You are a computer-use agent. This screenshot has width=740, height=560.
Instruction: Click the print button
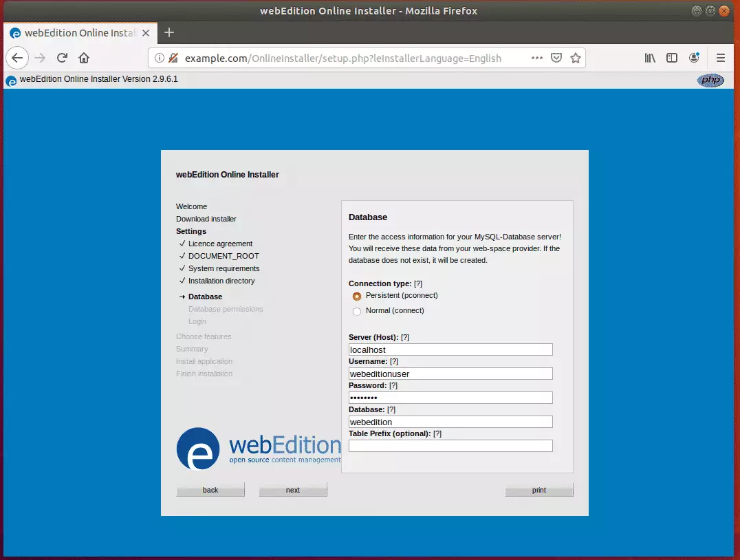coord(539,490)
